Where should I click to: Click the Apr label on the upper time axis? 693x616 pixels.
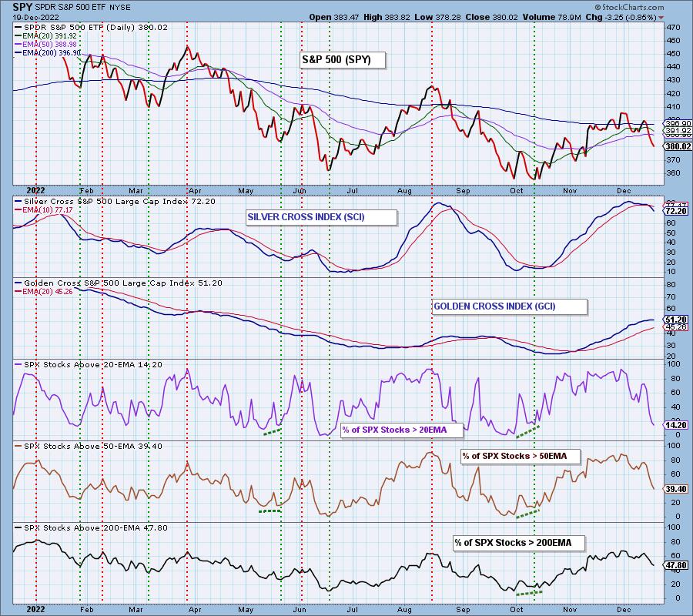(195, 191)
